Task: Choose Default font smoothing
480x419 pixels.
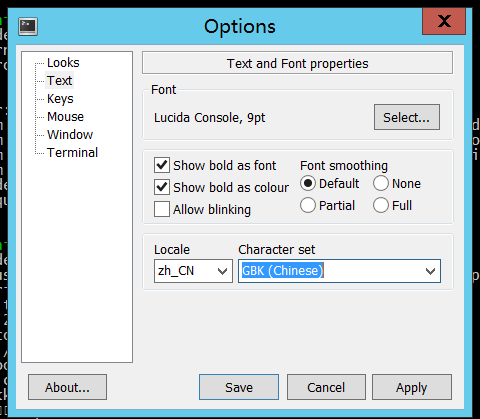Action: (x=308, y=183)
